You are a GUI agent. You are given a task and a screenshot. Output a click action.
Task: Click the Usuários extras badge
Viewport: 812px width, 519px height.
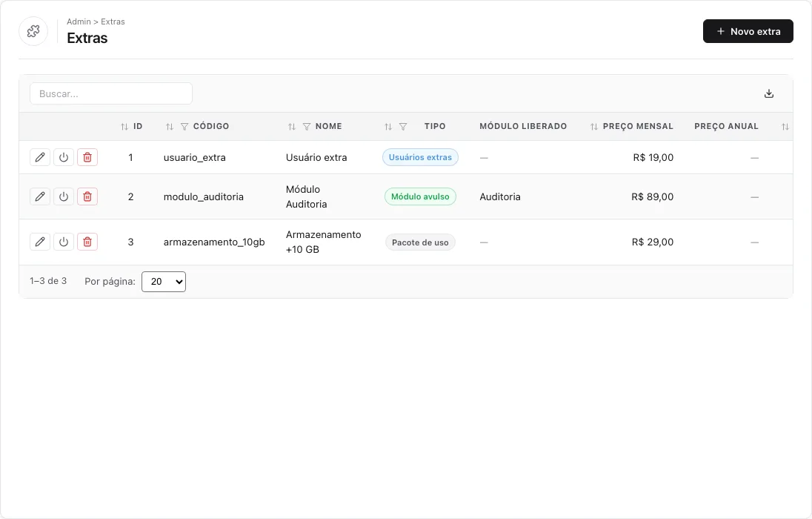[420, 157]
